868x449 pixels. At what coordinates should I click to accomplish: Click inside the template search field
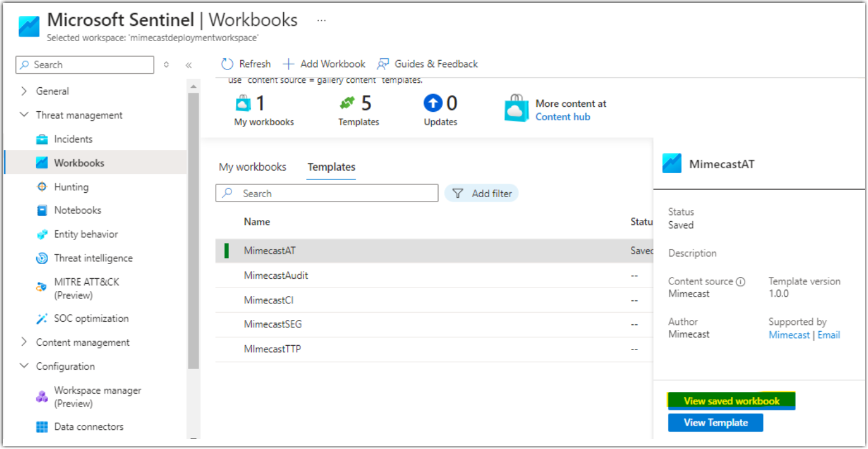tap(326, 193)
